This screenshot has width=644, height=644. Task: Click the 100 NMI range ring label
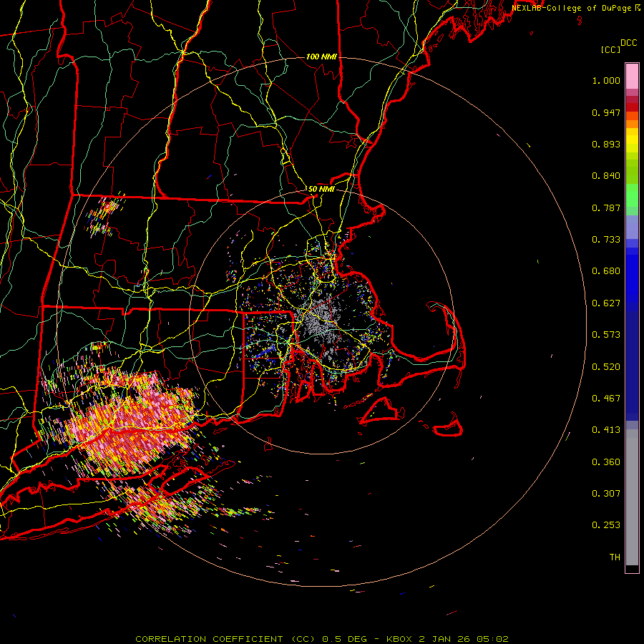point(321,57)
